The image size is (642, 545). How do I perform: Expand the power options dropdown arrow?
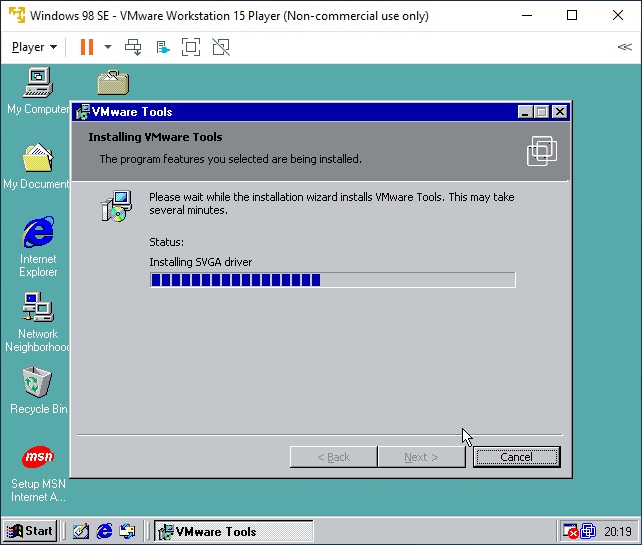pyautogui.click(x=108, y=47)
